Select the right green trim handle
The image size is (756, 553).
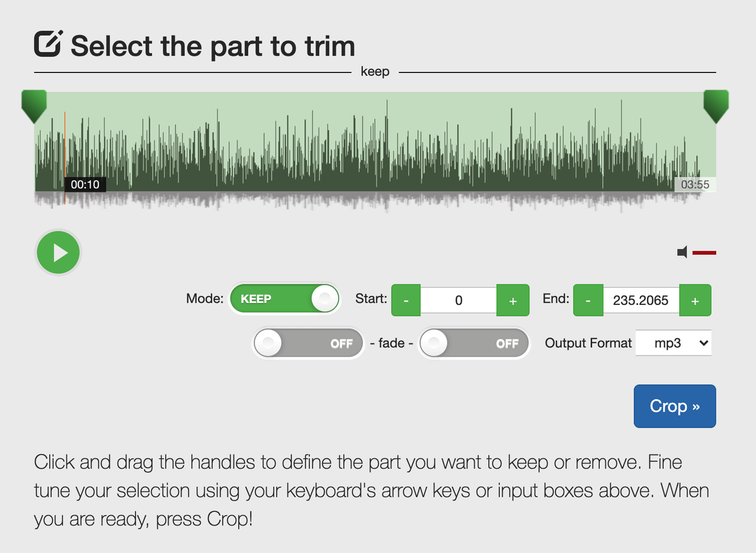(x=716, y=106)
